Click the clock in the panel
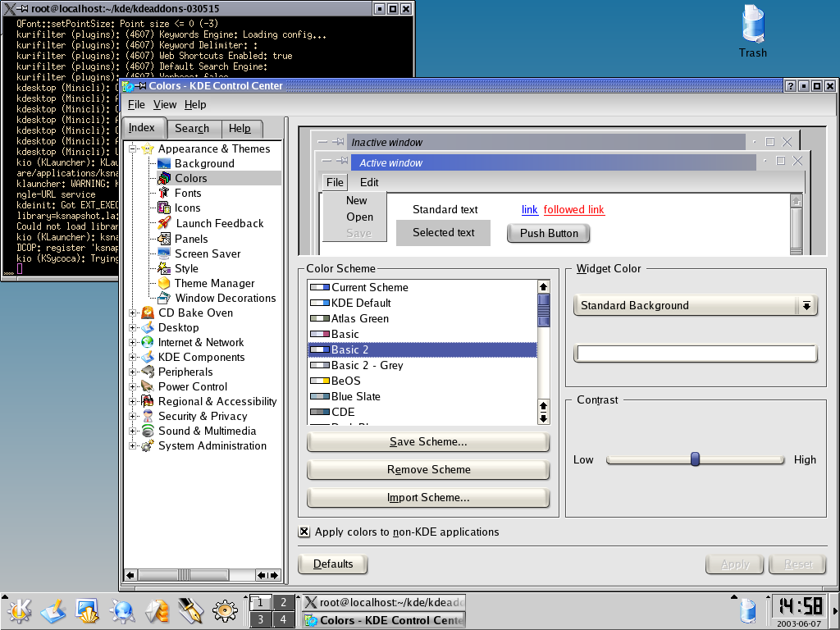This screenshot has width=840, height=630. 801,606
